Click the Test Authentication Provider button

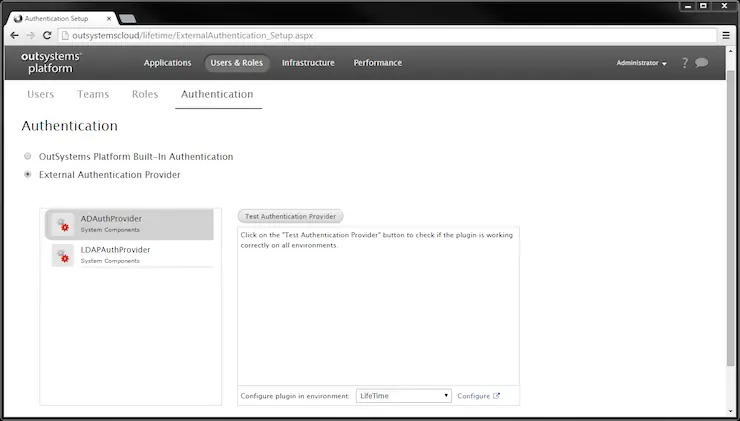pos(290,216)
